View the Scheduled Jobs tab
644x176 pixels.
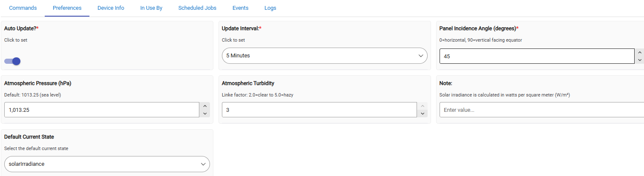[197, 8]
